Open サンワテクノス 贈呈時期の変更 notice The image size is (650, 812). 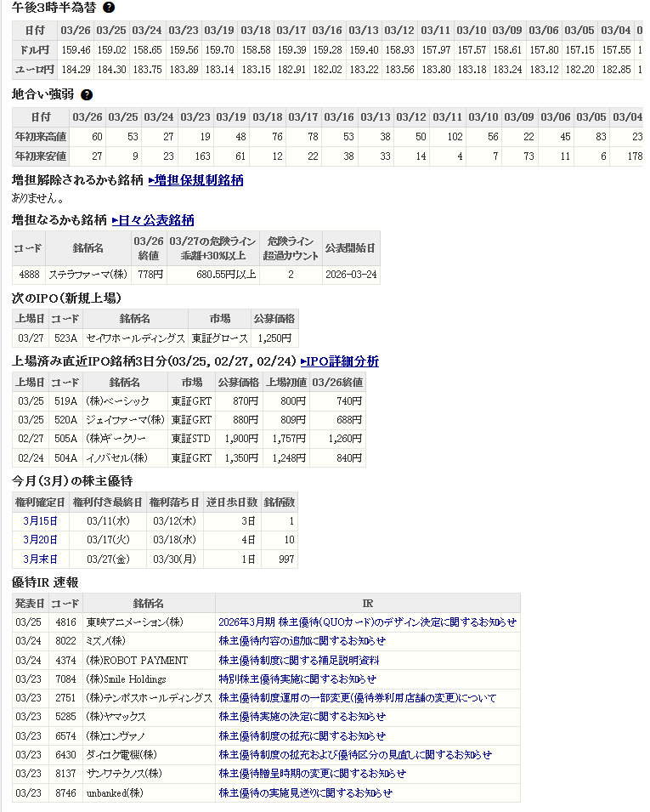coord(312,774)
